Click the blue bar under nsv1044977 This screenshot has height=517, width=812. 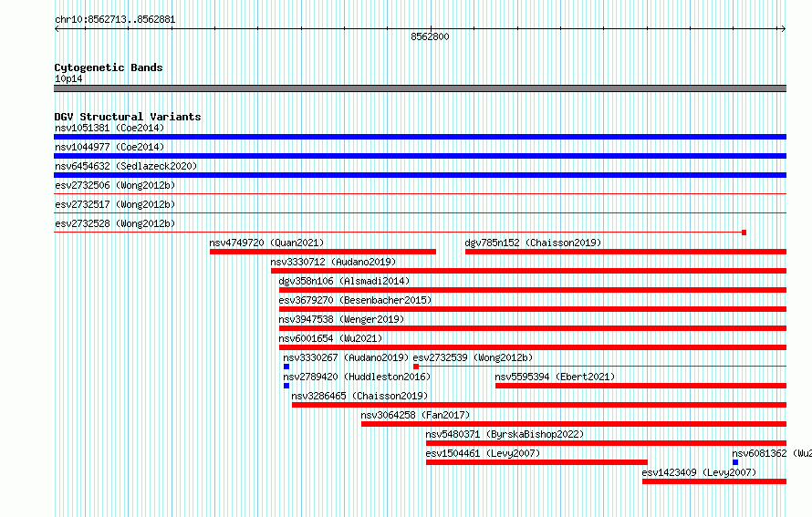tap(420, 156)
